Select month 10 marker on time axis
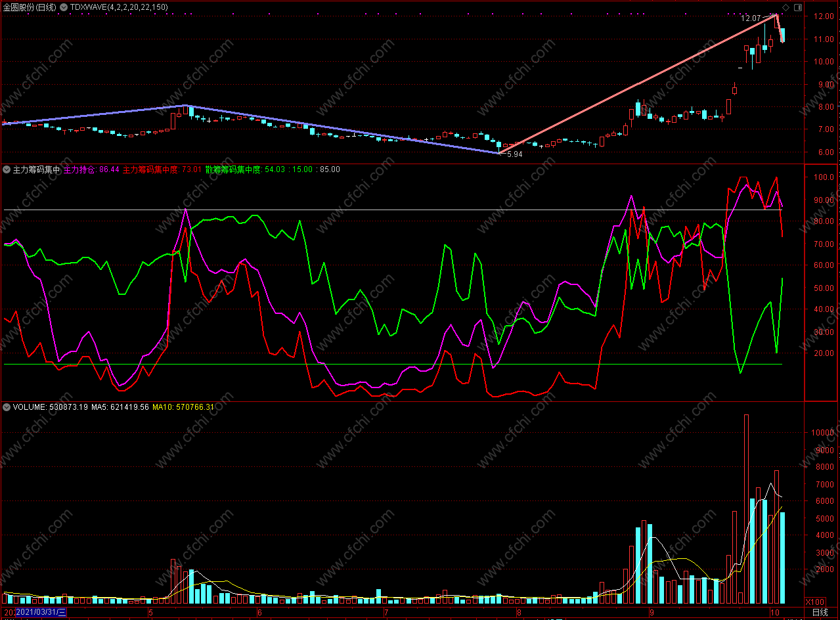The image size is (840, 620). click(x=774, y=612)
